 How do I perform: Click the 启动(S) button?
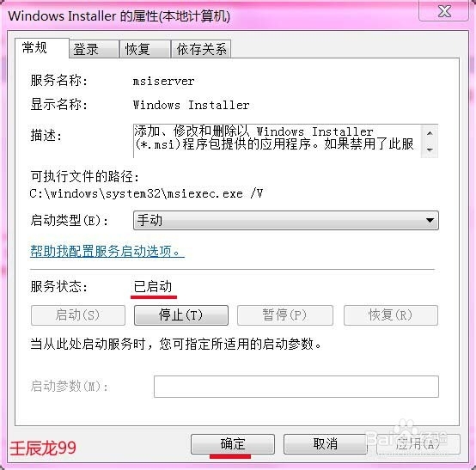coord(78,315)
